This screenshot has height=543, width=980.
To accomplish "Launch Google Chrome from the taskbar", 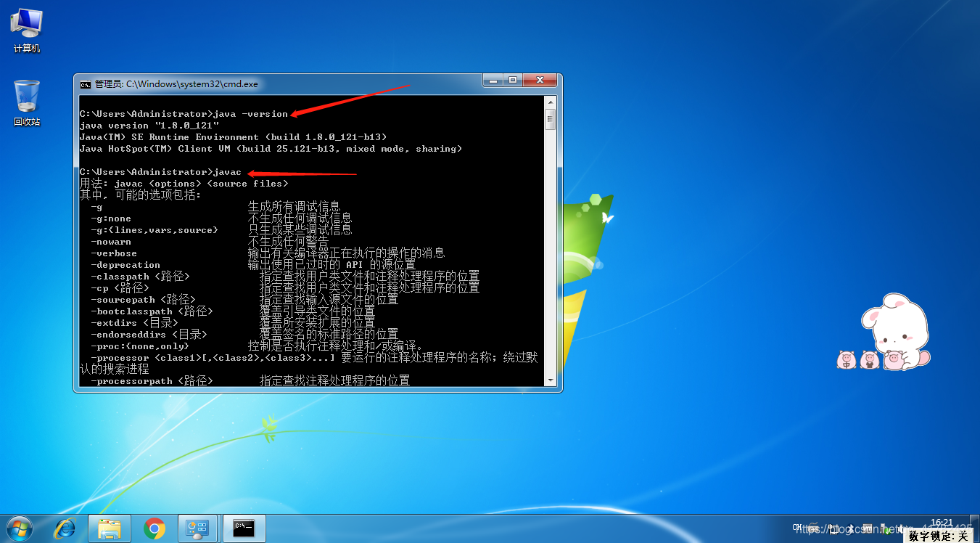I will pyautogui.click(x=155, y=528).
